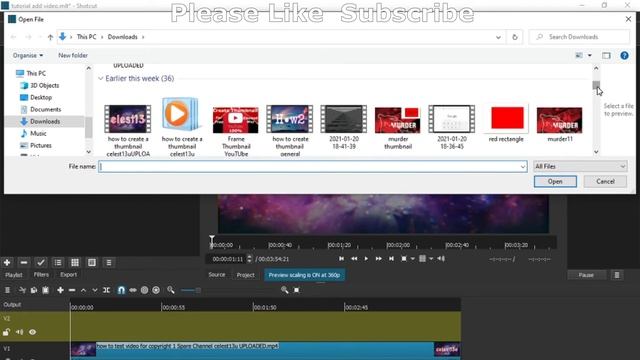Expand the Organise menu
The width and height of the screenshot is (640, 360).
pyautogui.click(x=28, y=55)
